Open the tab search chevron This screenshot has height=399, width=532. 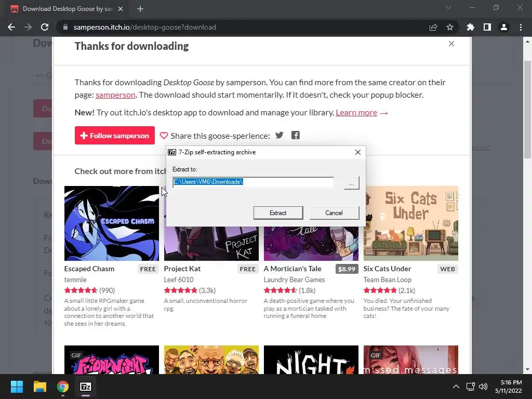pos(448,7)
